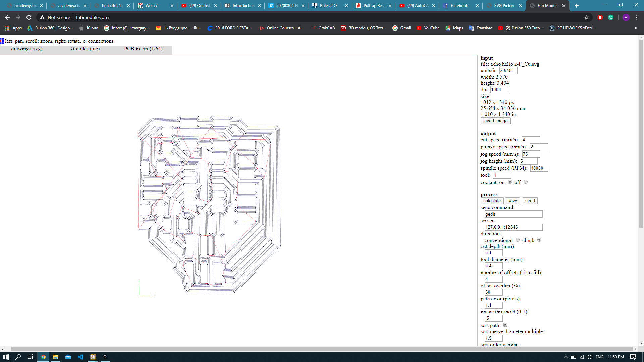Open the GrabCAD bookmark
The width and height of the screenshot is (644, 362).
click(x=323, y=28)
